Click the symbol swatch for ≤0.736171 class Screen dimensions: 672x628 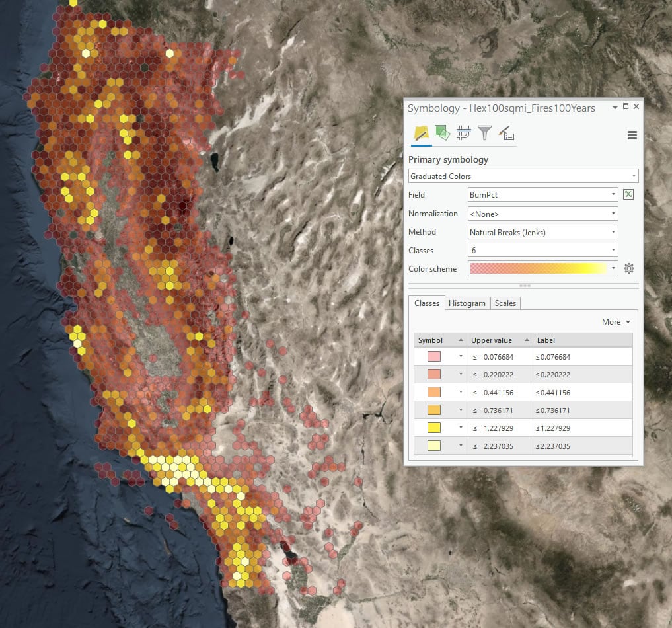coord(433,410)
